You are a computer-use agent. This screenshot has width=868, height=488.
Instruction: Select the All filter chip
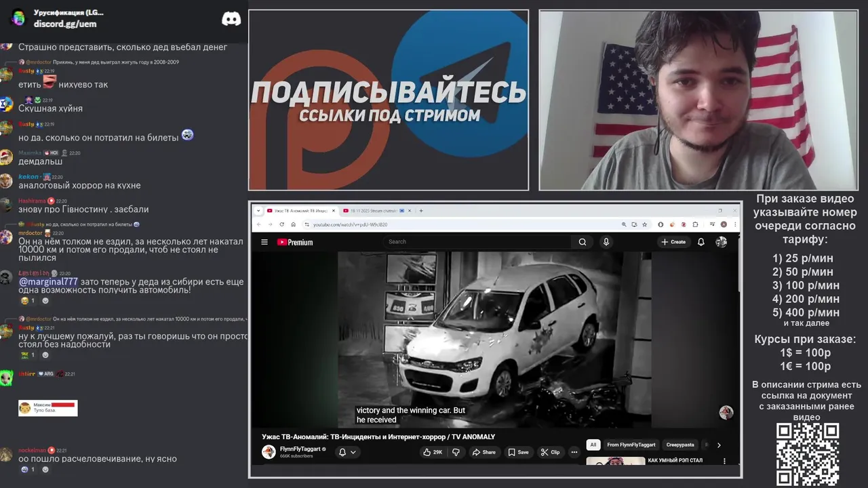tap(593, 445)
